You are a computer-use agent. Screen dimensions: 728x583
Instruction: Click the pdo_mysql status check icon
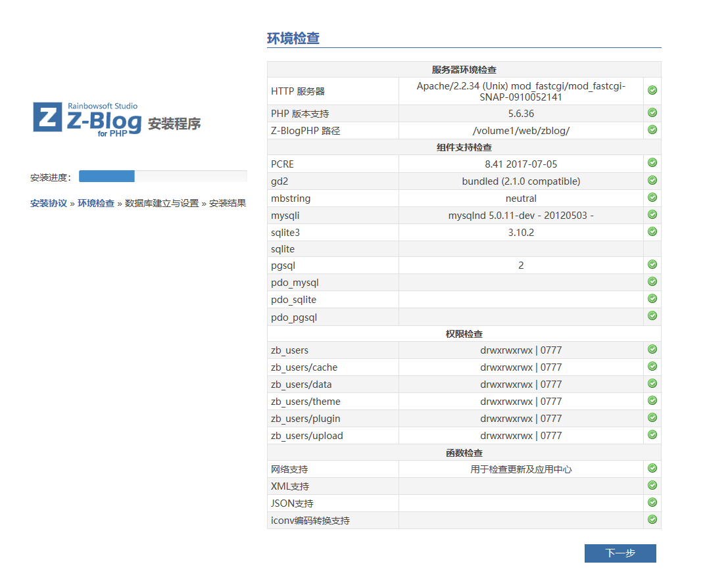652,281
